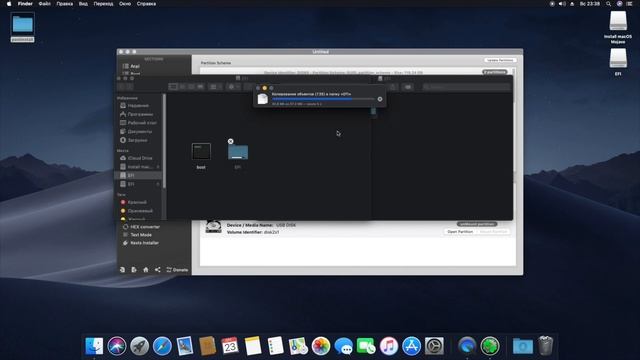Screen dimensions: 640x360
Task: Click the Finder tags toolbar button
Action: [408, 87]
